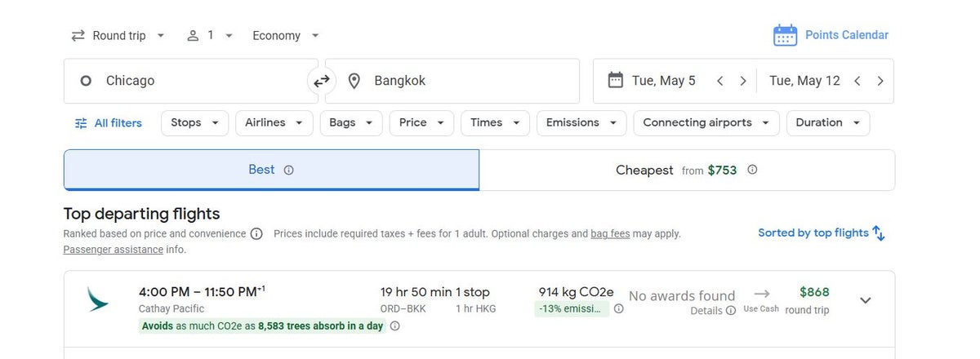Viewport: 980px width, 359px height.
Task: Open the Points Calendar
Action: 831,35
